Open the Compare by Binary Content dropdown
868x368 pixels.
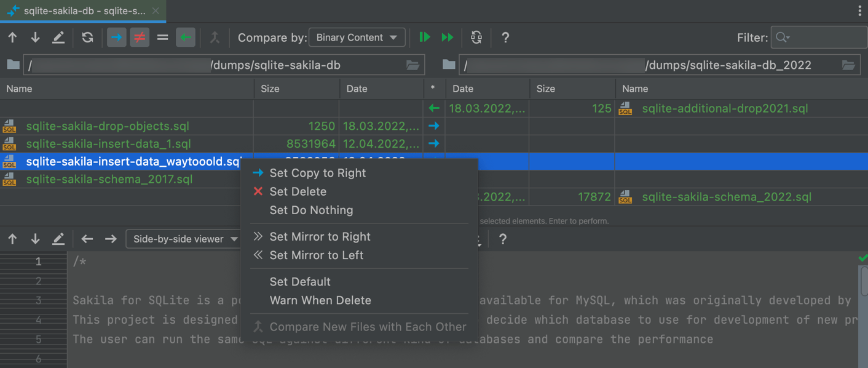[357, 37]
